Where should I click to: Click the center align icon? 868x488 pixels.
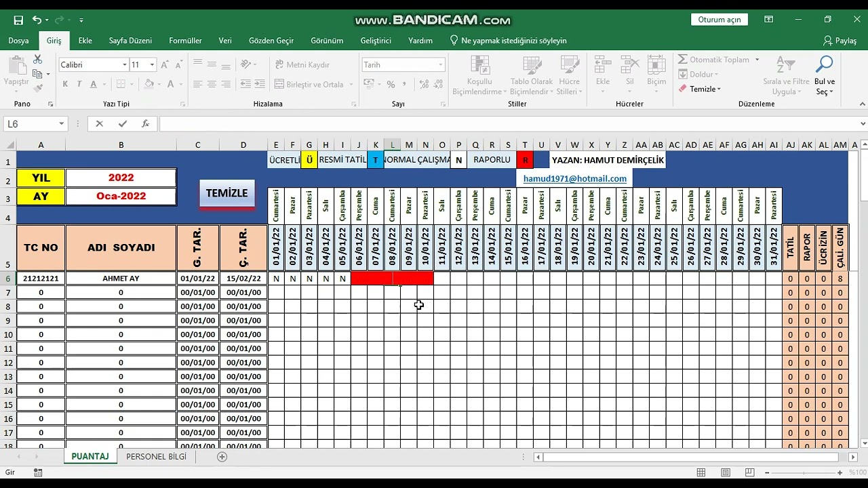(x=212, y=84)
